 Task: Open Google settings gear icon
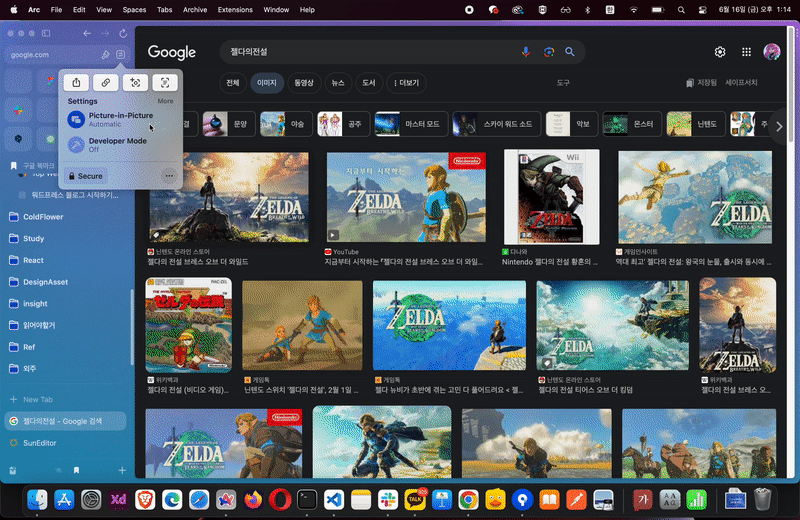pos(720,52)
